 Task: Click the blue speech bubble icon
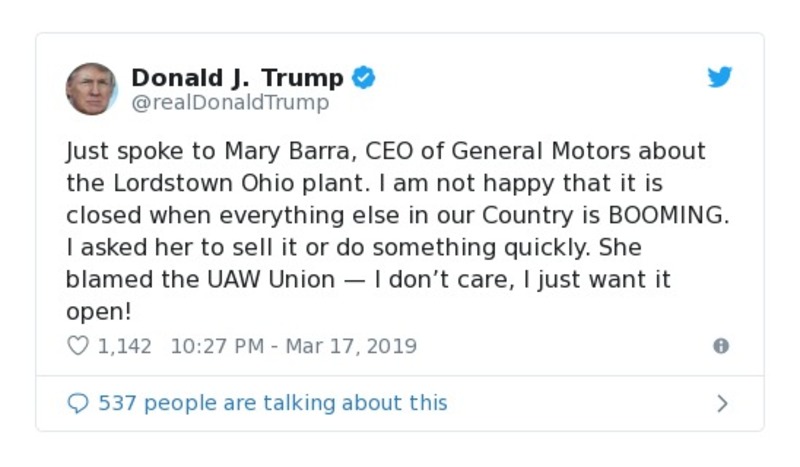tap(77, 403)
